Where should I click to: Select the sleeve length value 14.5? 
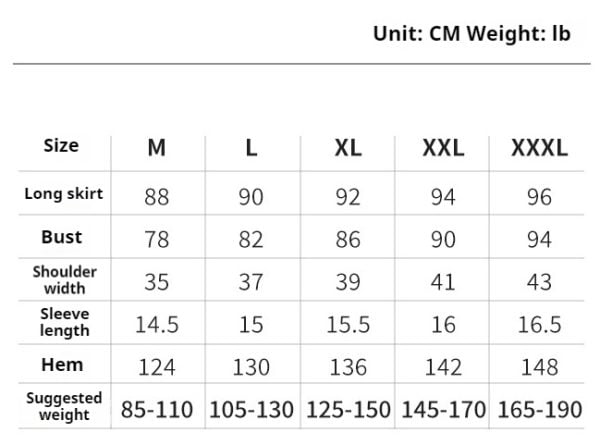tap(157, 324)
